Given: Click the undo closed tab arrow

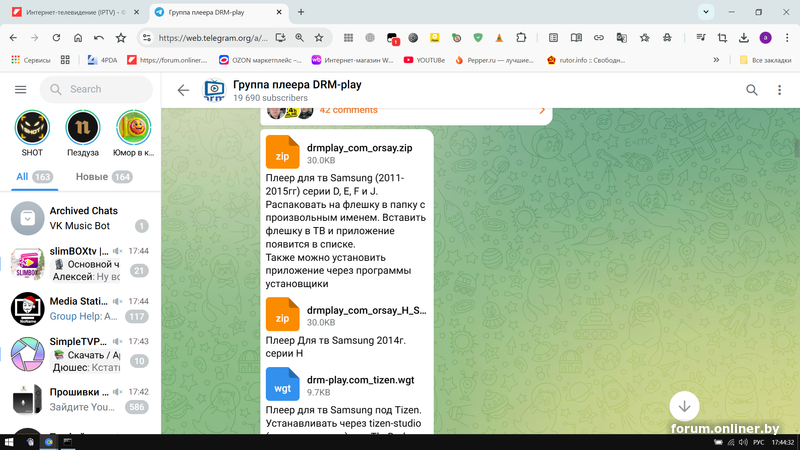Looking at the screenshot, I should tap(99, 38).
